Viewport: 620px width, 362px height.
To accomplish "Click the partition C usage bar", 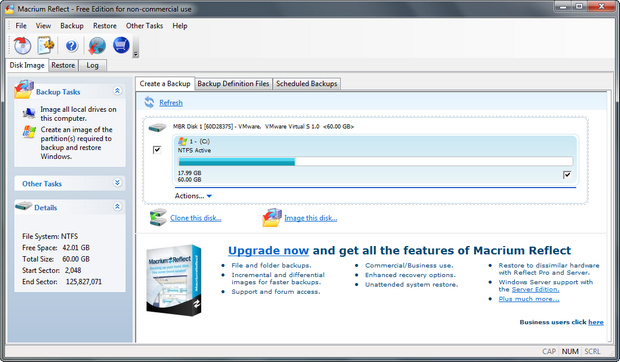I will (x=376, y=161).
